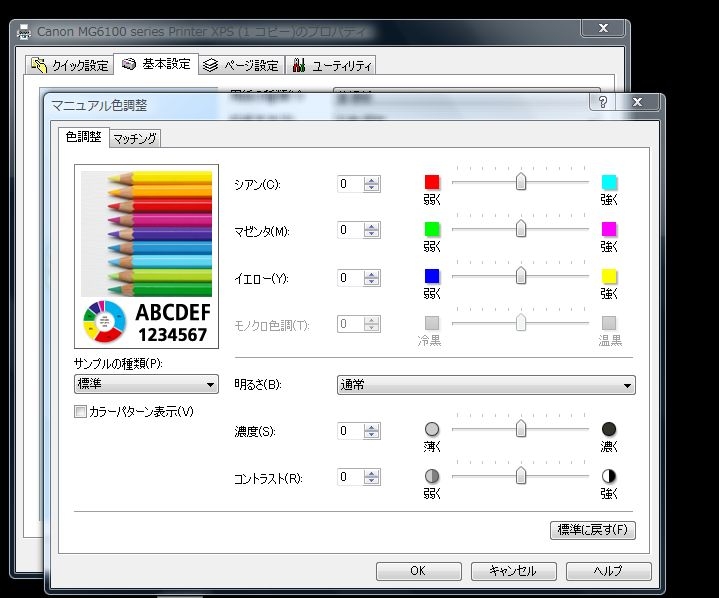
Task: Decrease the 濃度 value with down arrow
Action: (x=371, y=434)
